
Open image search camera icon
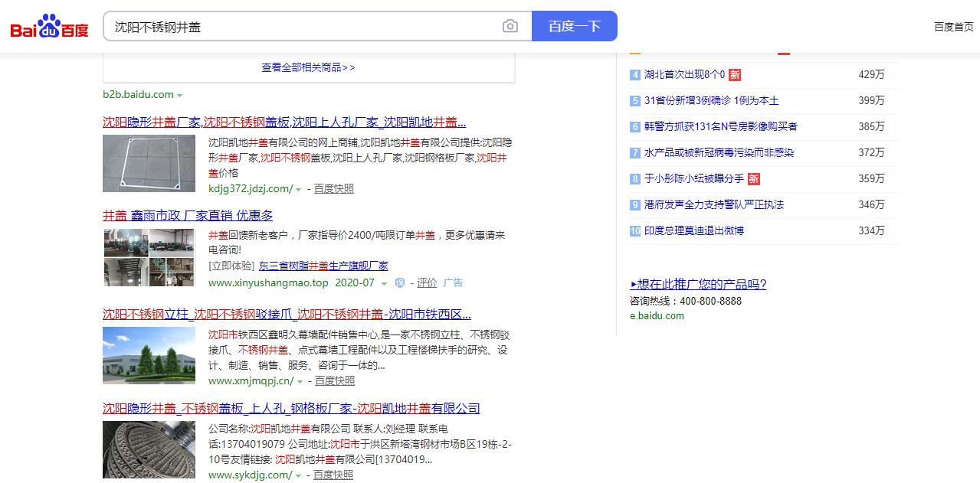pos(510,27)
